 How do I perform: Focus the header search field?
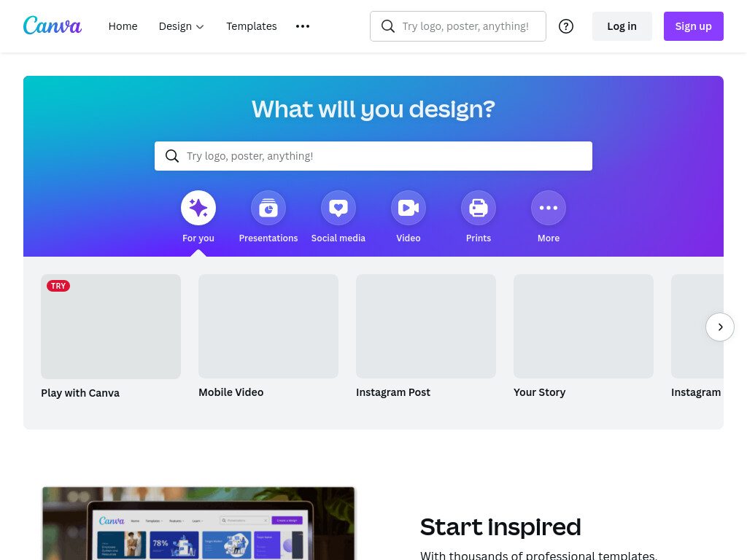(x=458, y=26)
